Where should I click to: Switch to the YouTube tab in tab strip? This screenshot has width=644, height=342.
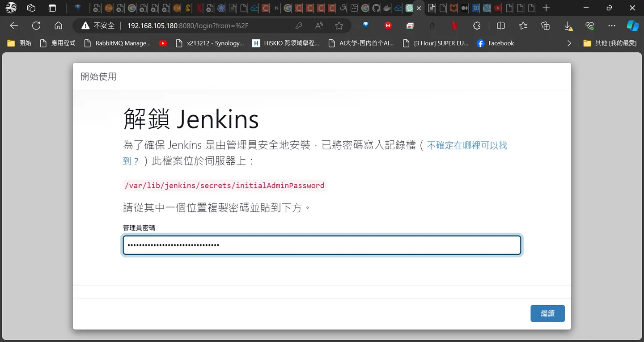coord(498,8)
